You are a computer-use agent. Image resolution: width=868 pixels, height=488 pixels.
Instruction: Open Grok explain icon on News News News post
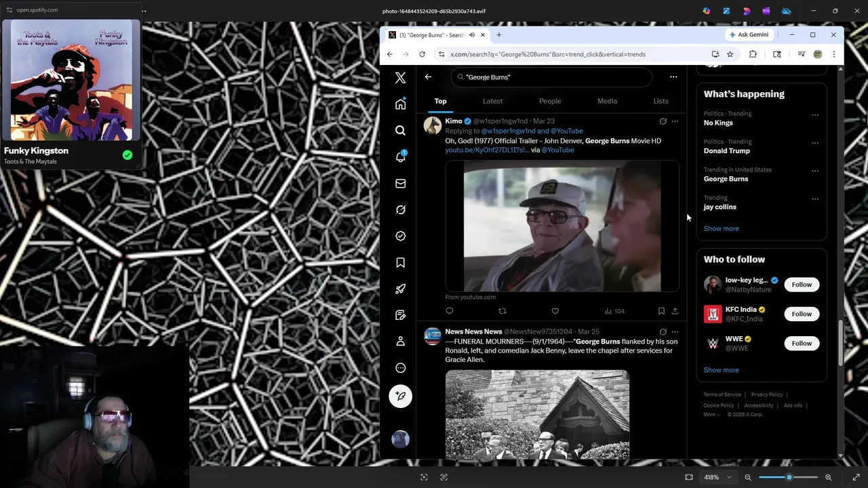(x=663, y=332)
